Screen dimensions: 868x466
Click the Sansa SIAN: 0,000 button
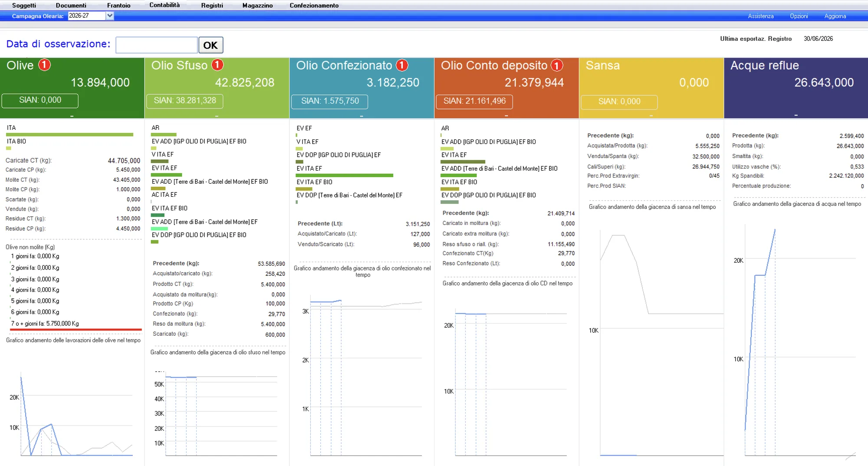pyautogui.click(x=619, y=102)
